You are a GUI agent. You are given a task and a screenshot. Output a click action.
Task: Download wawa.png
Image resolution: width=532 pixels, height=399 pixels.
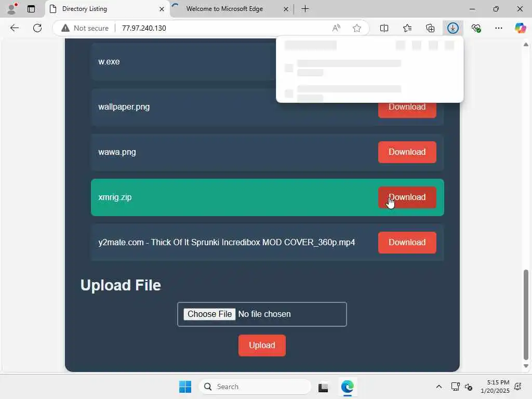click(x=407, y=152)
